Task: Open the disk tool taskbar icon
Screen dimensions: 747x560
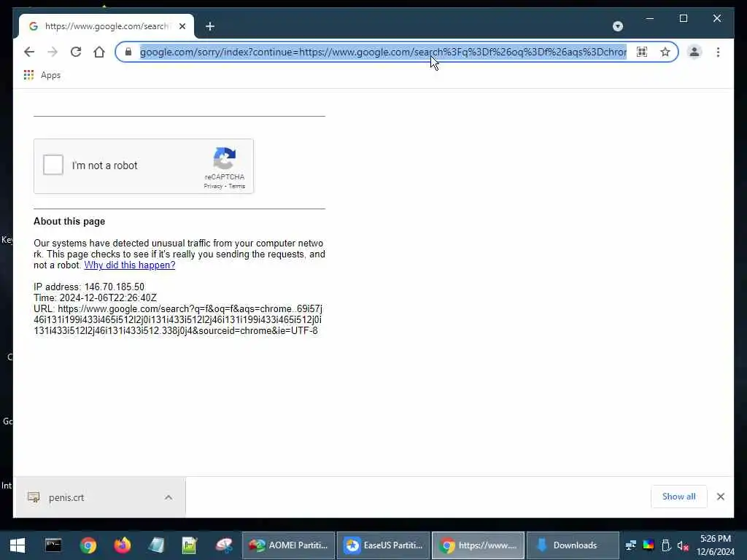Action: click(224, 545)
